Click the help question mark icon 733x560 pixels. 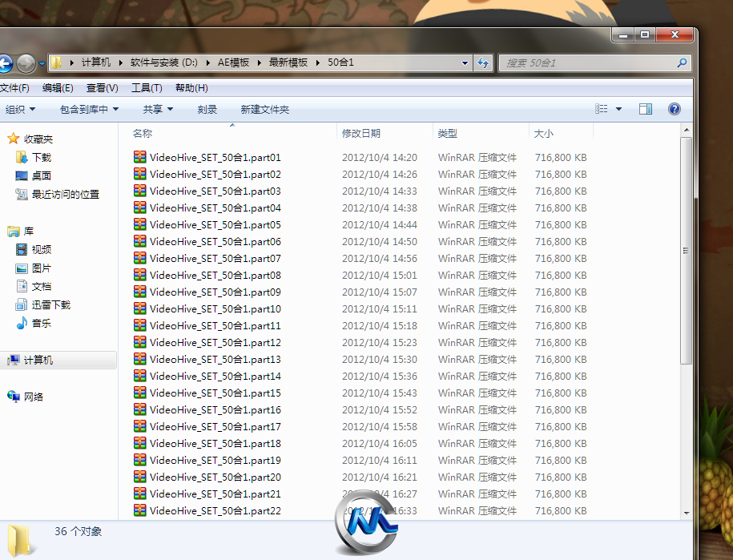click(674, 109)
